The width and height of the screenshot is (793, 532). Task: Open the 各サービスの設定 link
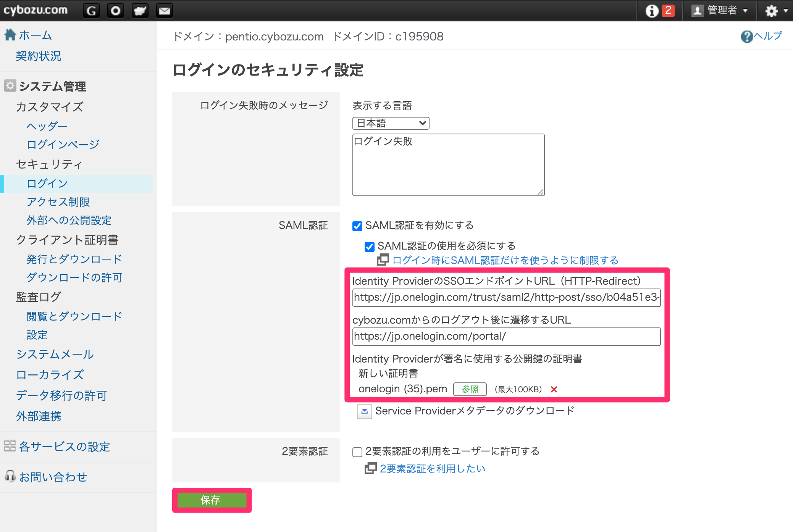coord(65,447)
